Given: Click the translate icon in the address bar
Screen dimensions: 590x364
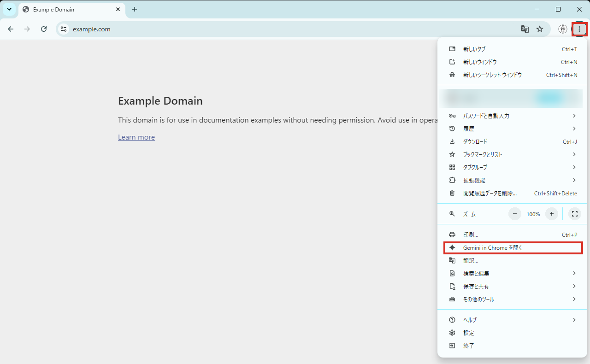Looking at the screenshot, I should (525, 29).
